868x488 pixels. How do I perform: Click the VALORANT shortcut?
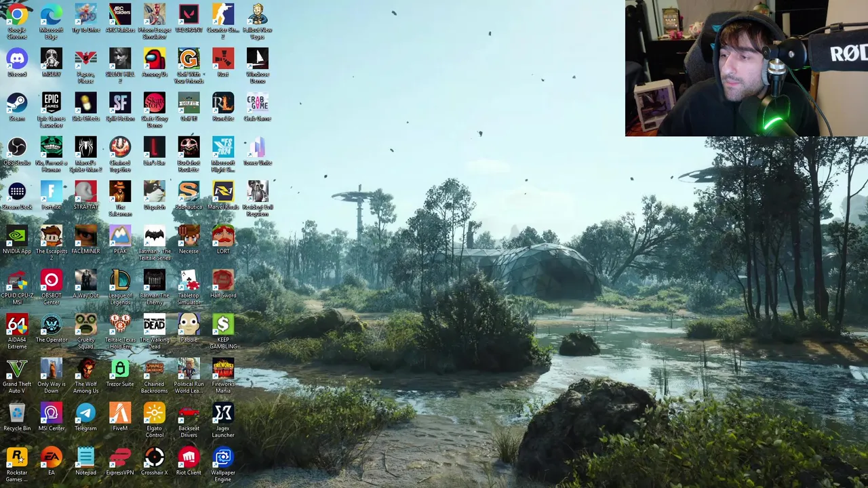coord(189,15)
